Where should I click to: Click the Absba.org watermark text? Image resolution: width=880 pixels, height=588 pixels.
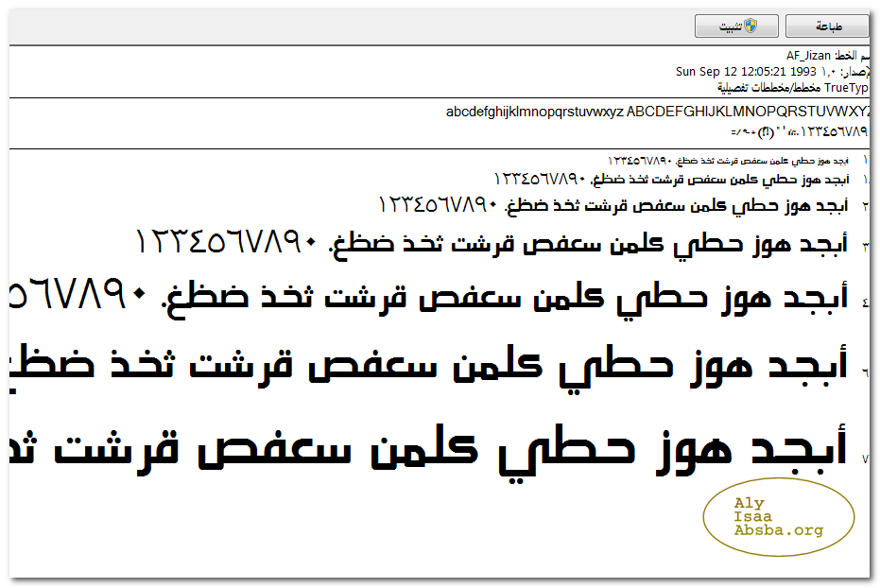click(x=778, y=530)
